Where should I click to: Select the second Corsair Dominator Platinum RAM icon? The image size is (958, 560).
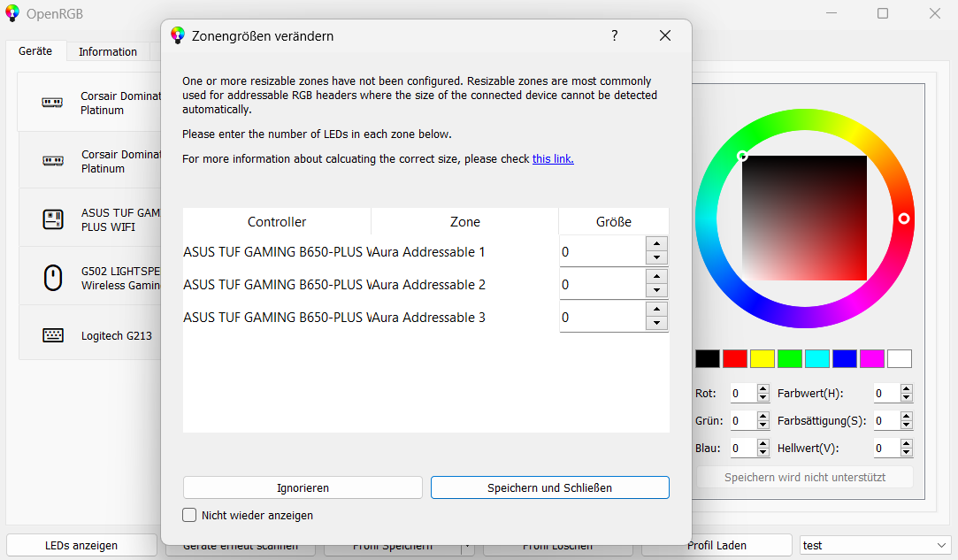(52, 161)
